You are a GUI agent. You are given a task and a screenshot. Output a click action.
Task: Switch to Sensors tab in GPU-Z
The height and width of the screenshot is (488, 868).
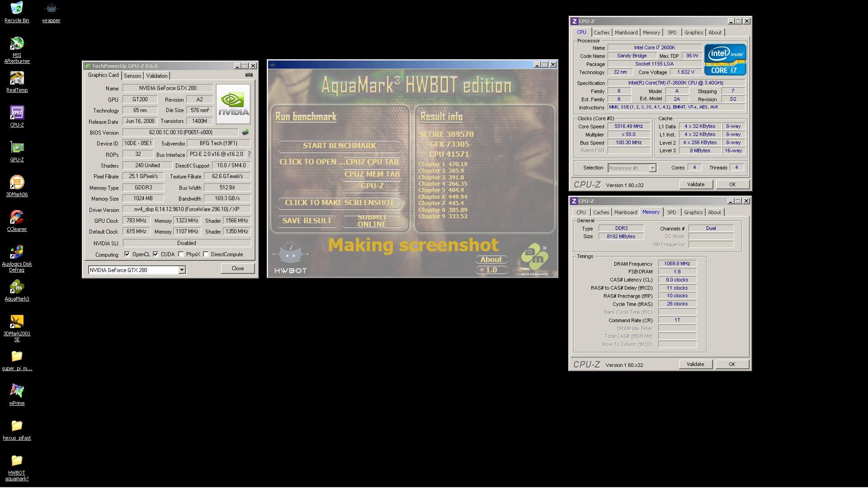(132, 76)
